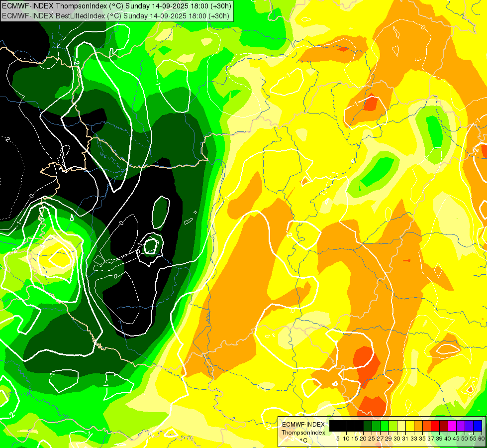
Task: Select the dark green 20–25 legend swatch
Action: 367,426
